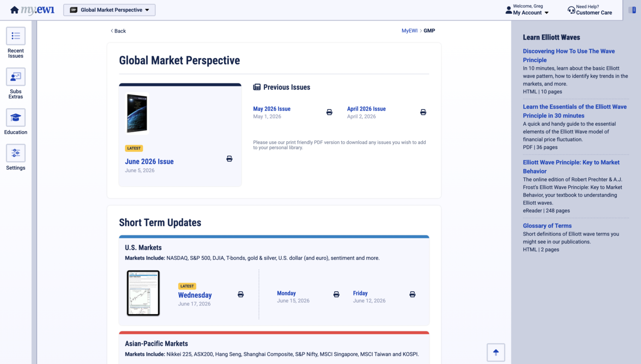Open Discovering How To Use The Wave Principle
Image resolution: width=641 pixels, height=364 pixels.
[569, 55]
